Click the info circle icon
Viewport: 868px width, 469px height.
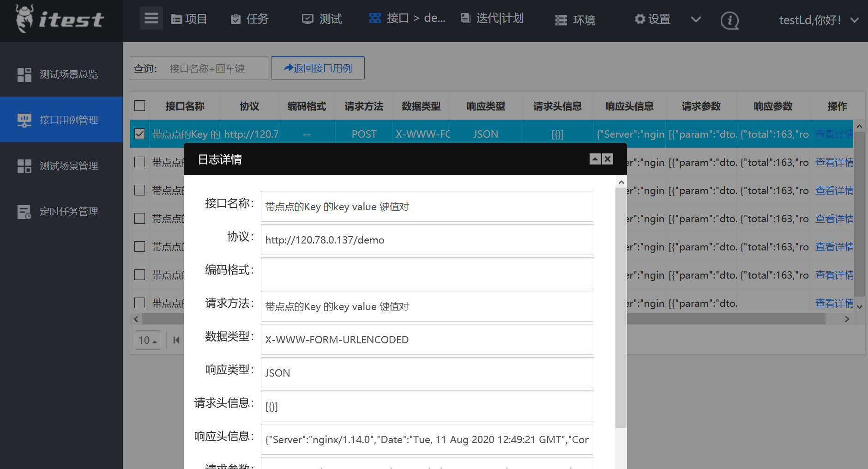(x=729, y=20)
